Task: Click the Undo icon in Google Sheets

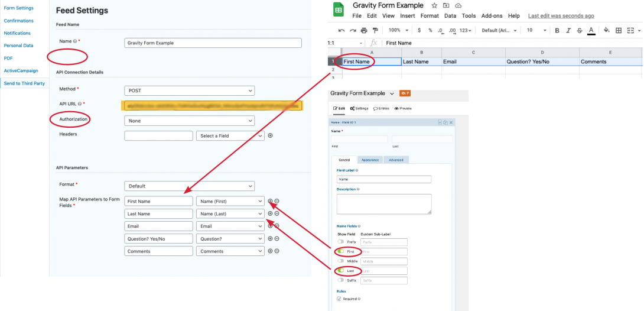Action: pyautogui.click(x=341, y=30)
